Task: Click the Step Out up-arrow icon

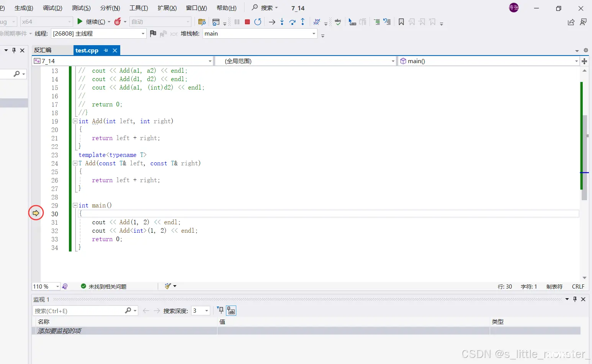Action: (303, 21)
